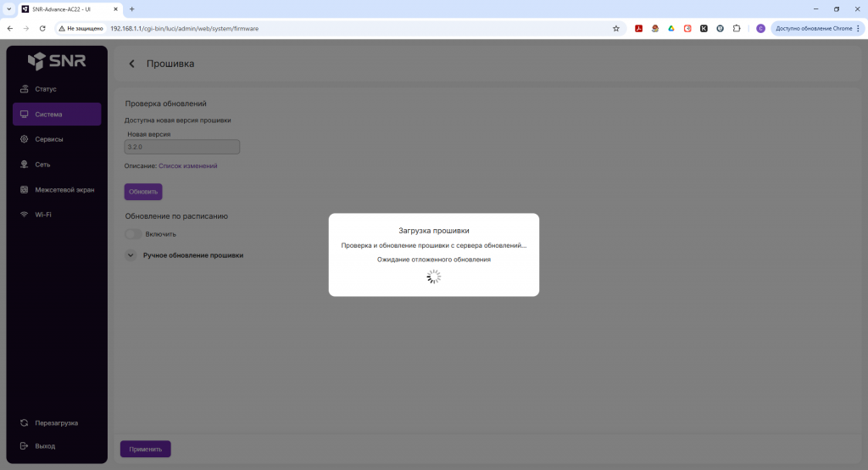
Task: Close the SNR-Advance-AC22 tab
Action: point(115,8)
